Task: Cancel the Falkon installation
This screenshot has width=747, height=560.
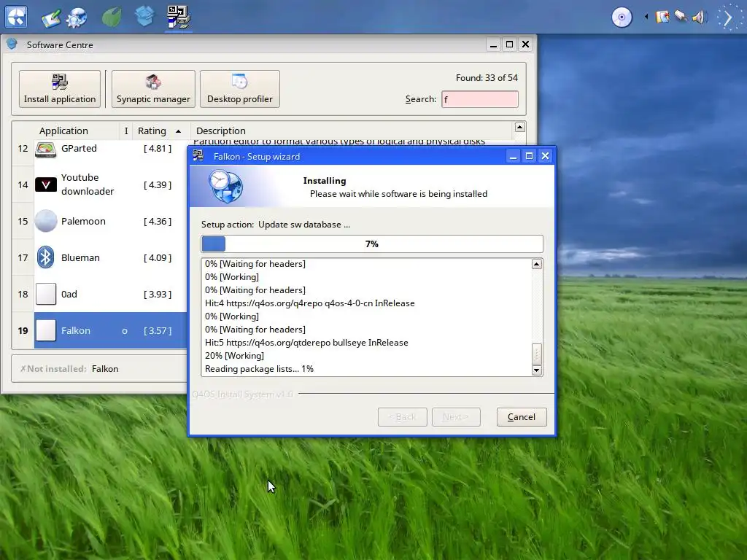Action: 522,417
